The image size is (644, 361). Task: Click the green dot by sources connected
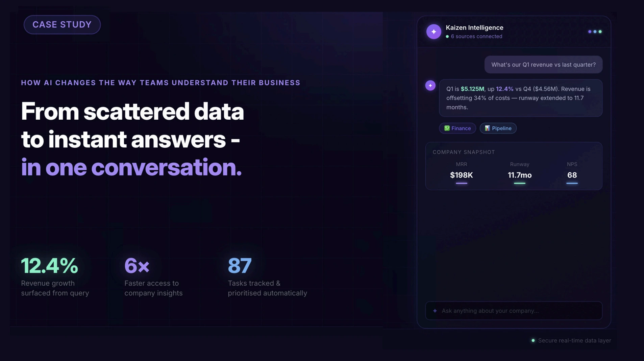click(x=447, y=37)
